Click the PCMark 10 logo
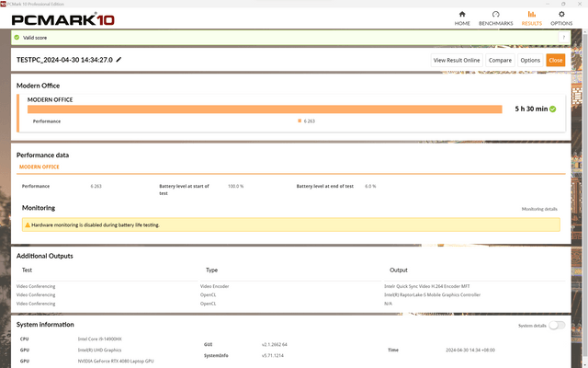 [63, 18]
